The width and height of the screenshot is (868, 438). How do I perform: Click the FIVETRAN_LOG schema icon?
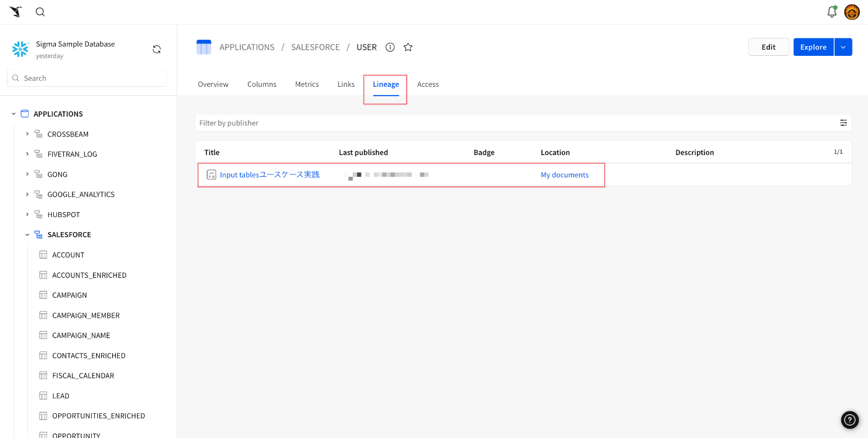pos(38,154)
